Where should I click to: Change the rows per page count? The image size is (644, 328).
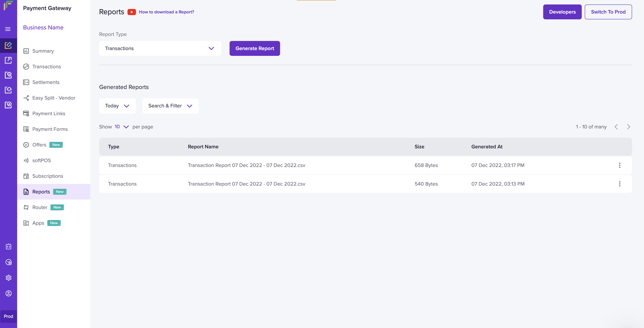pyautogui.click(x=121, y=127)
